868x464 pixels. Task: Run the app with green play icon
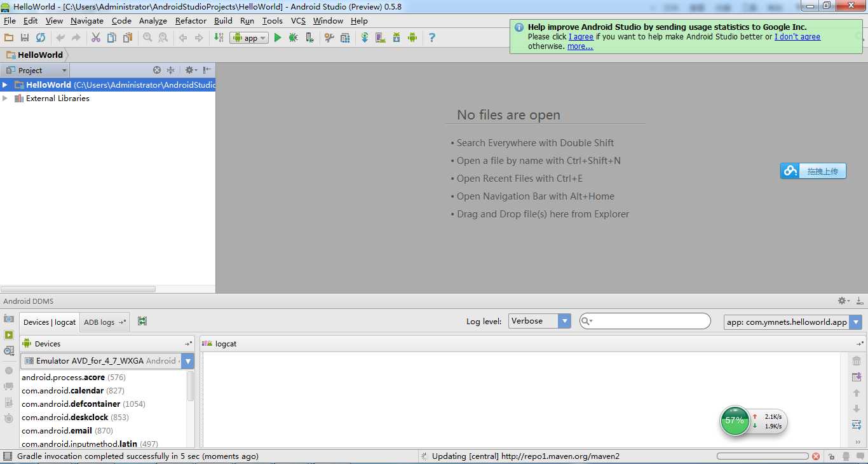click(x=278, y=38)
